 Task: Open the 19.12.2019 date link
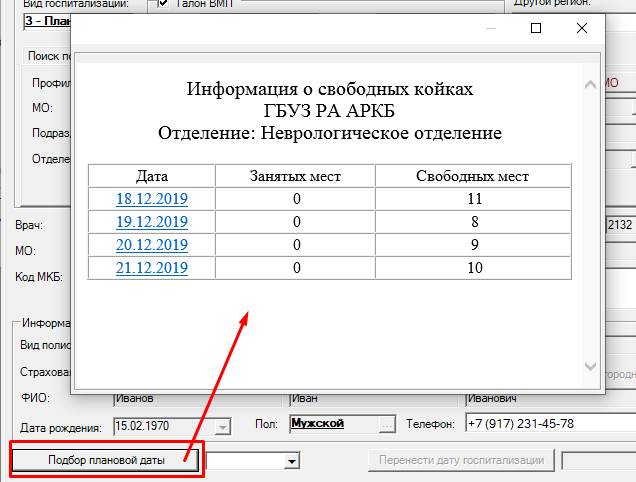point(152,222)
